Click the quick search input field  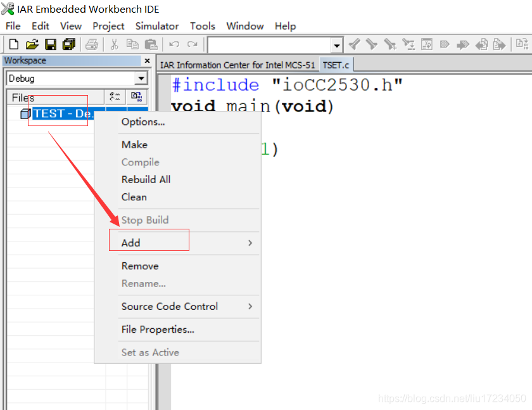tap(270, 45)
